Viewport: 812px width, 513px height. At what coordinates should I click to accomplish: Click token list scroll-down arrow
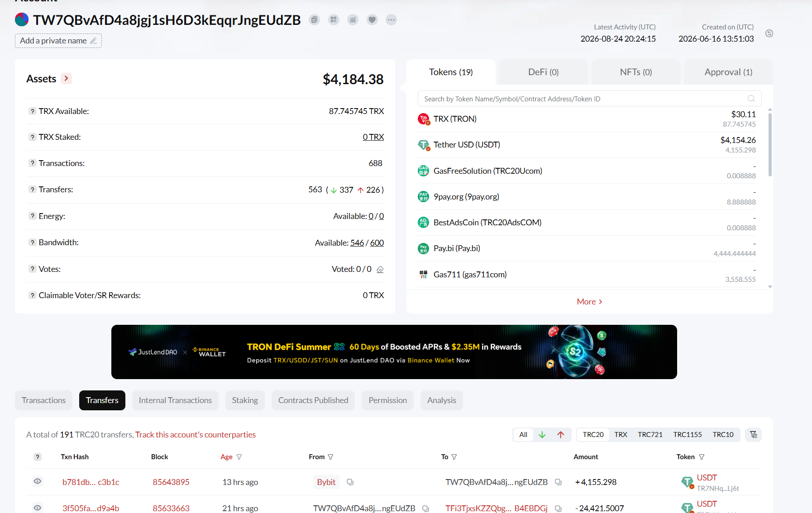(770, 287)
